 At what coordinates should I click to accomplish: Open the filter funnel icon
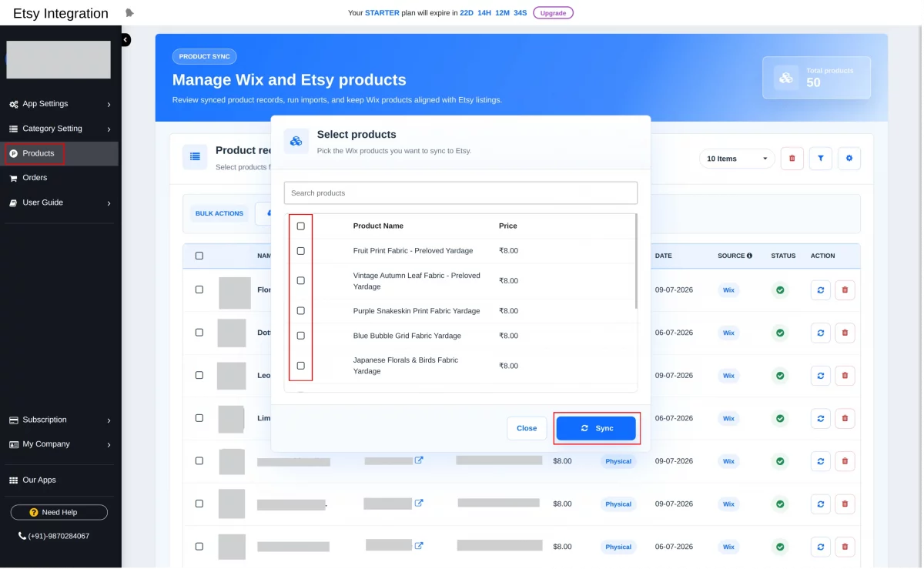coord(821,159)
